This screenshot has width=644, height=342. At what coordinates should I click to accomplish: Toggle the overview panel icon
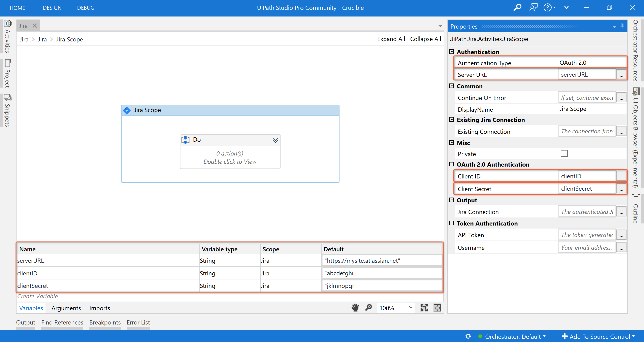(437, 308)
